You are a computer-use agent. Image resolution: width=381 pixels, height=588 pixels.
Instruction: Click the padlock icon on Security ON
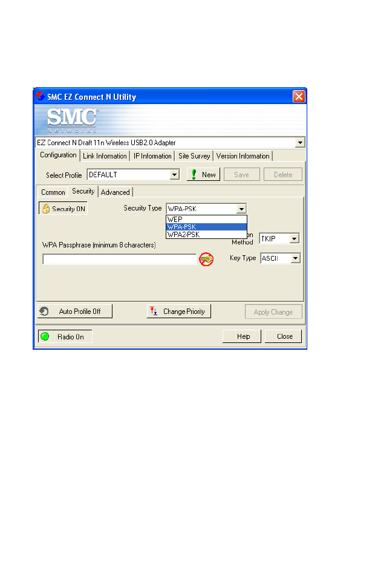click(46, 209)
